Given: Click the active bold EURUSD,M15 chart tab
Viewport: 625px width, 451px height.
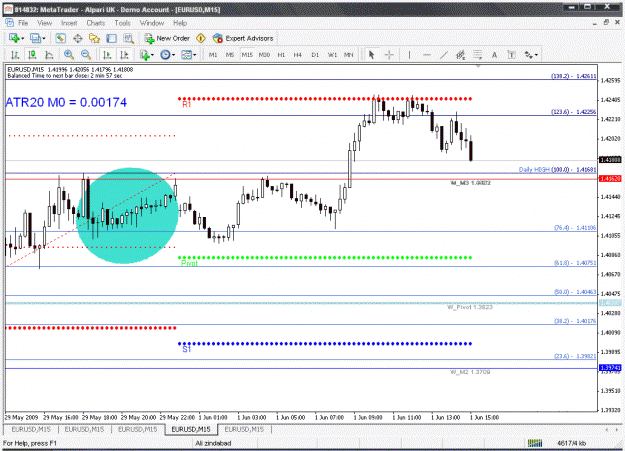Looking at the screenshot, I should click(191, 429).
